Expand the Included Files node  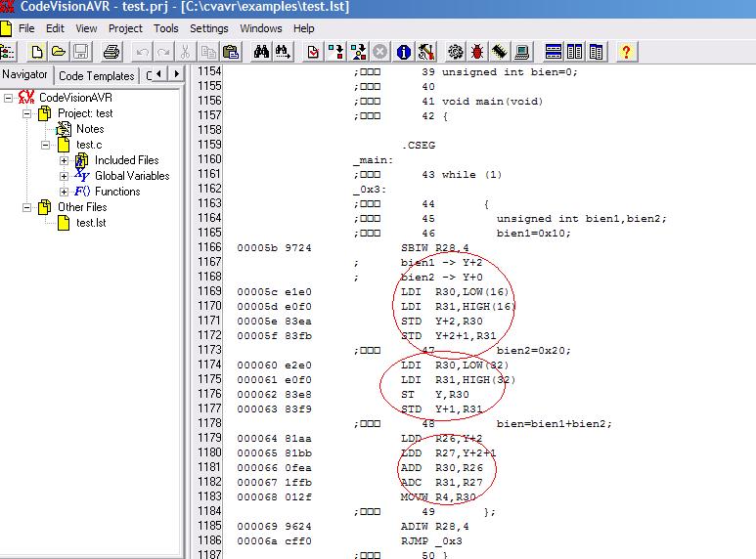click(64, 160)
